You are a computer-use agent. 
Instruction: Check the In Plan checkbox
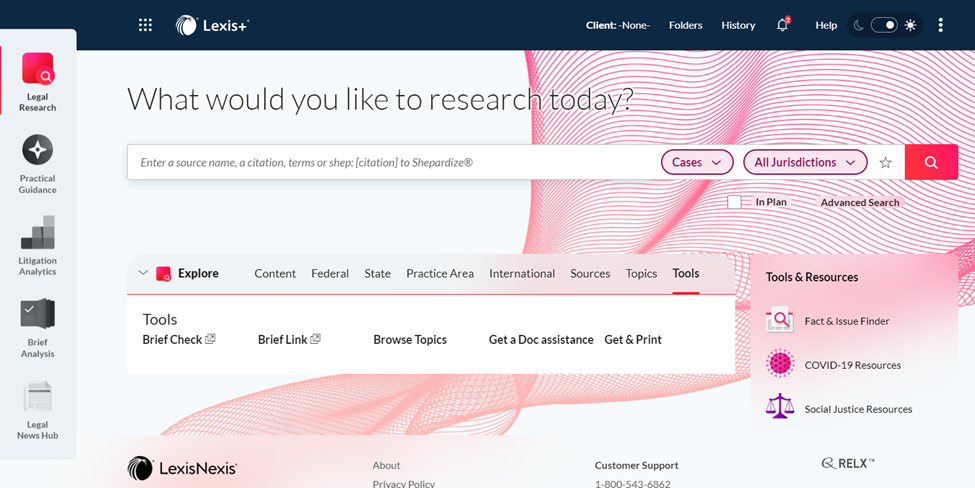tap(734, 202)
